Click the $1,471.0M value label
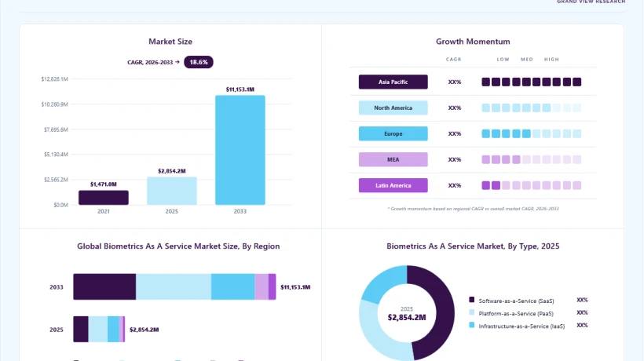Viewport: 644px width, 361px height. coord(104,184)
